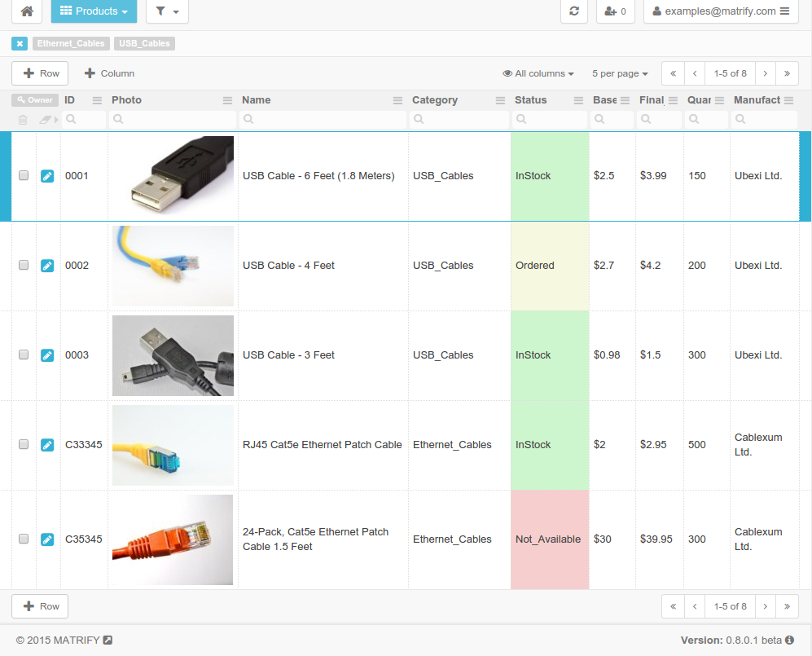The width and height of the screenshot is (812, 656).
Task: Open the All columns dropdown
Action: point(538,73)
